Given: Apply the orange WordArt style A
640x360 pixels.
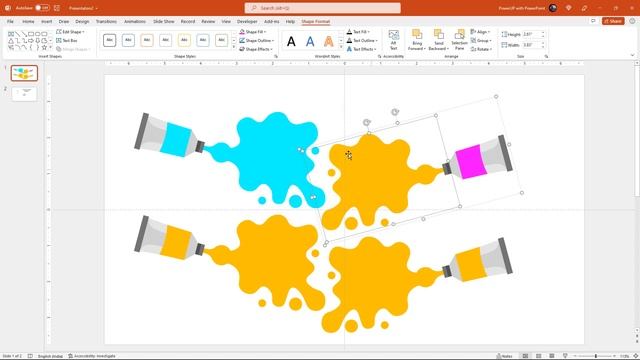Looking at the screenshot, I should click(329, 41).
